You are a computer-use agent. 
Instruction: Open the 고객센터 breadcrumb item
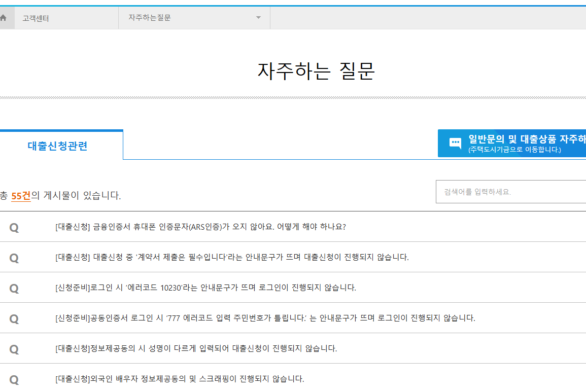[x=36, y=18]
